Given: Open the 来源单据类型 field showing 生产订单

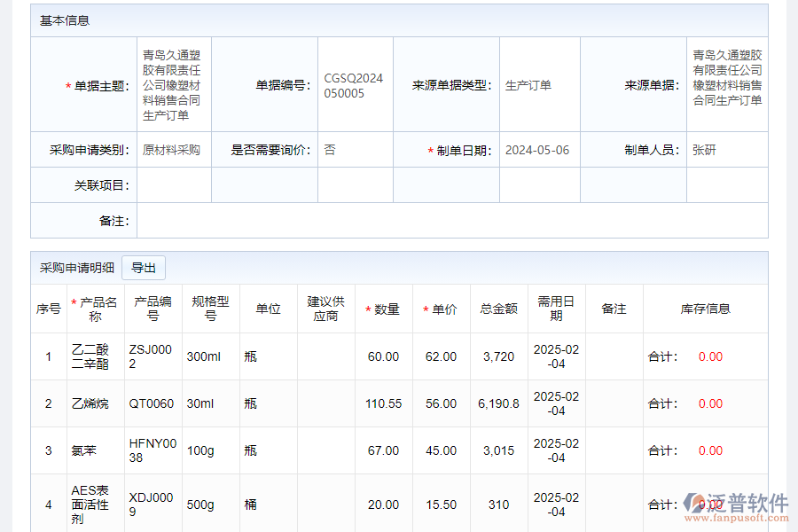Looking at the screenshot, I should [539, 85].
